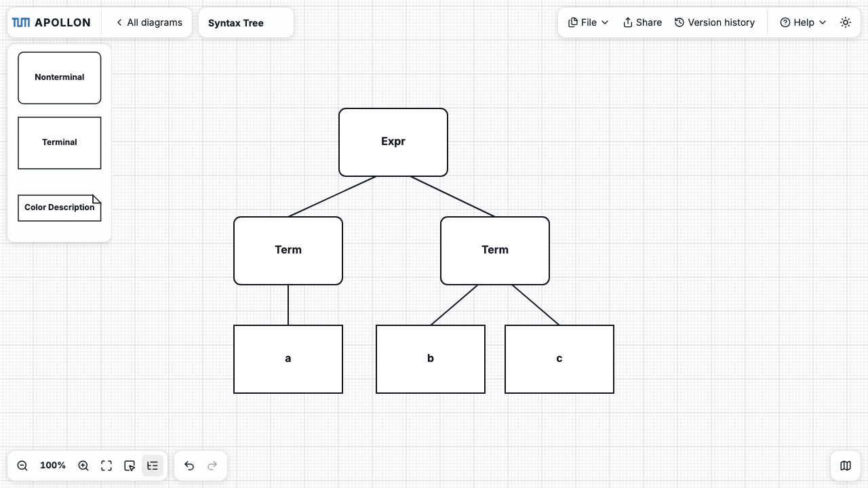868x488 pixels.
Task: Go back to All diagrams
Action: 149,22
